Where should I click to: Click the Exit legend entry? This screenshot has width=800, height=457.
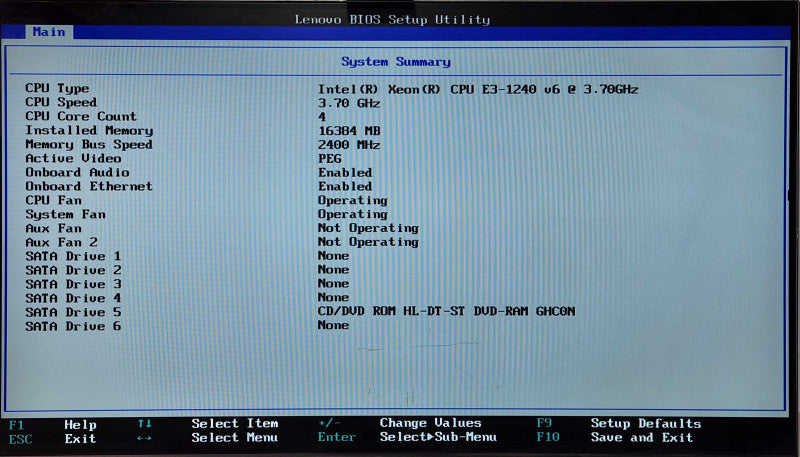pyautogui.click(x=80, y=438)
